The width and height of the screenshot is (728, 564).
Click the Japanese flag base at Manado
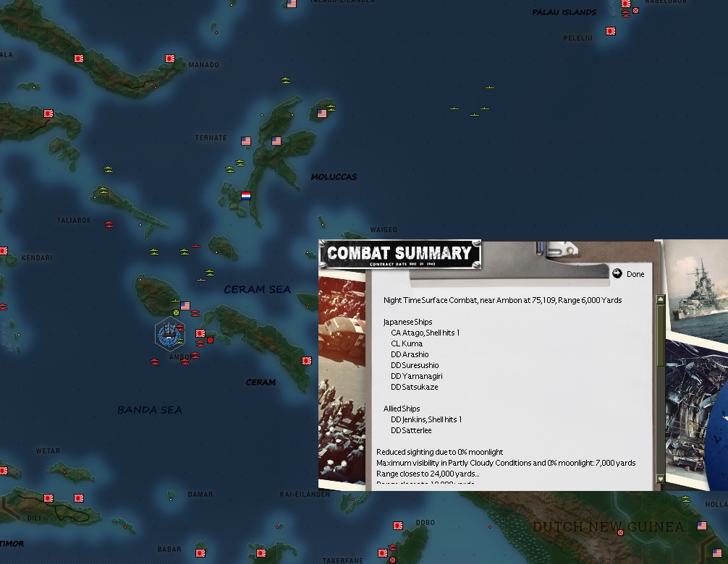[170, 59]
